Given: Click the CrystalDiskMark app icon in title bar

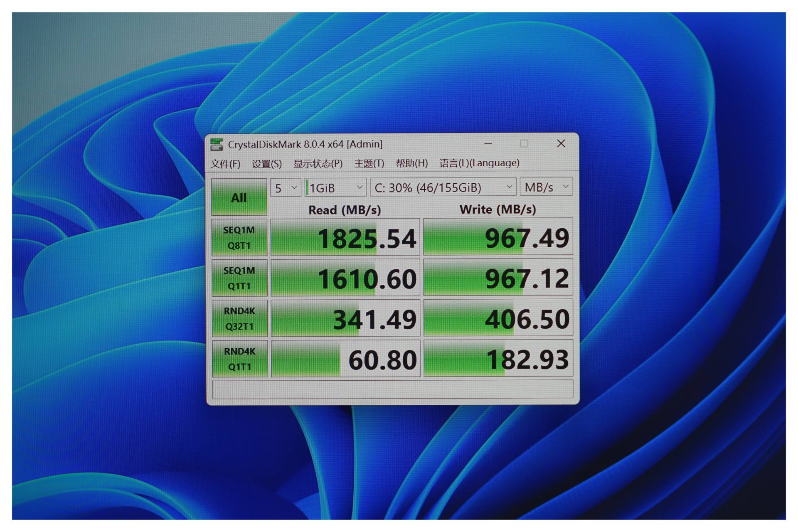Looking at the screenshot, I should point(217,144).
